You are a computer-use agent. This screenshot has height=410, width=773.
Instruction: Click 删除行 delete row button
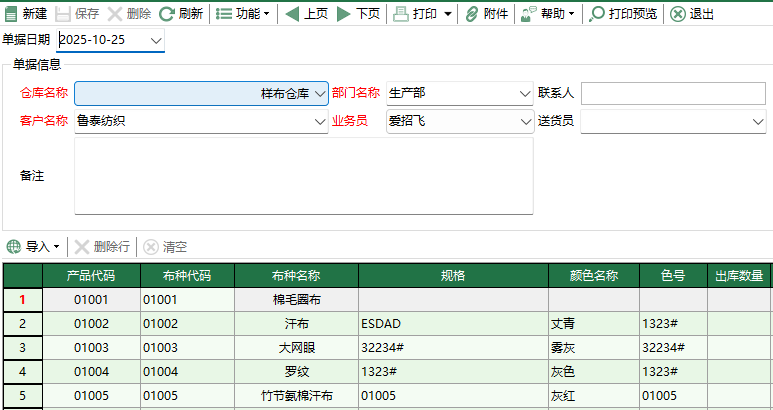click(103, 246)
